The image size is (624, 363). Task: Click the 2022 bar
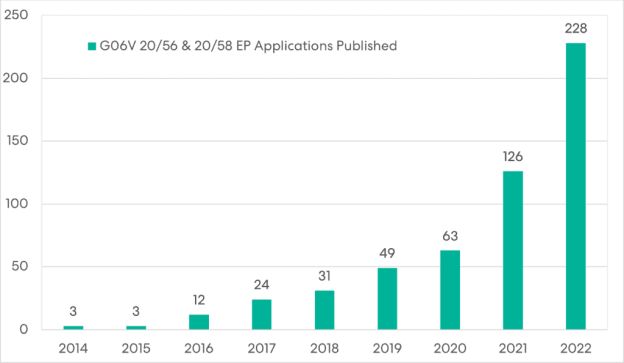575,186
